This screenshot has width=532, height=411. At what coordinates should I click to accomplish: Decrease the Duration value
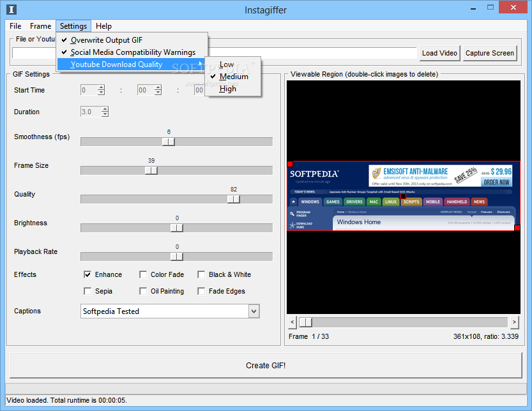105,114
